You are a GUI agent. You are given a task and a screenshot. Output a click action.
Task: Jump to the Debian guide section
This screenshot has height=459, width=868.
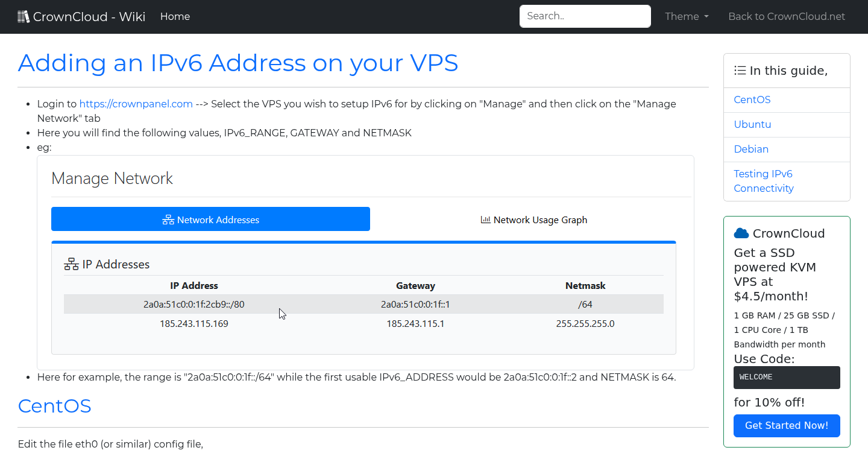[x=751, y=149]
